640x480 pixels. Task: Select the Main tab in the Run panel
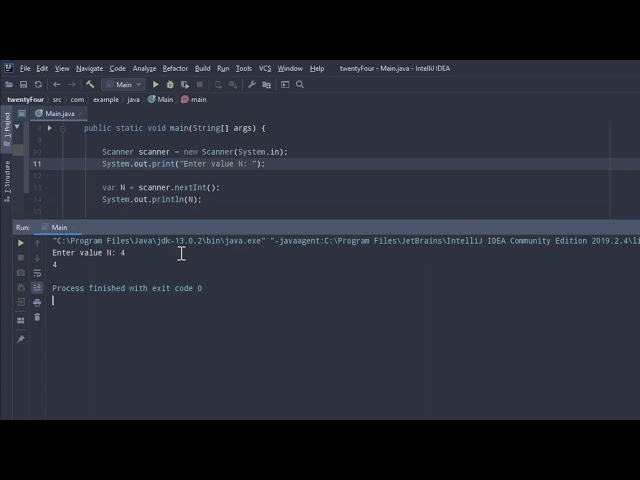click(x=59, y=227)
